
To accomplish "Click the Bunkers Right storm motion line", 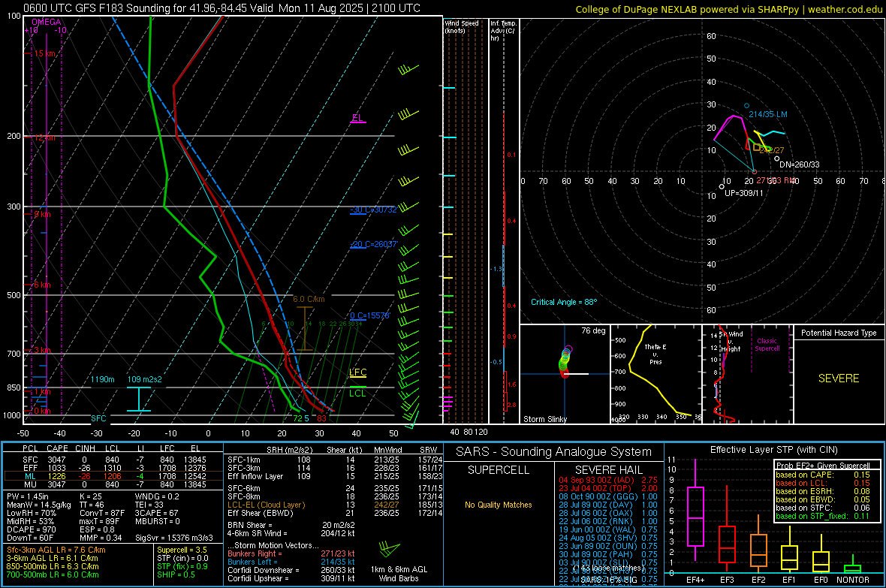I will (291, 553).
